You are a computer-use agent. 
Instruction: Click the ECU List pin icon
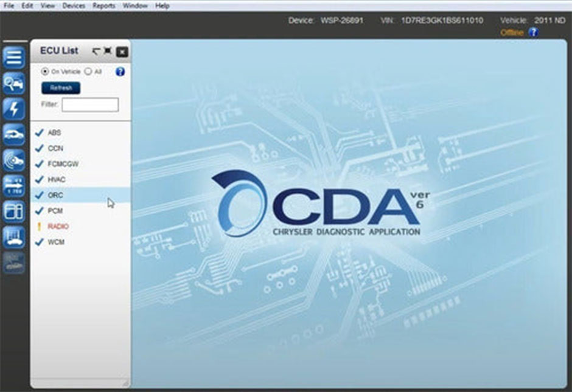(x=108, y=51)
